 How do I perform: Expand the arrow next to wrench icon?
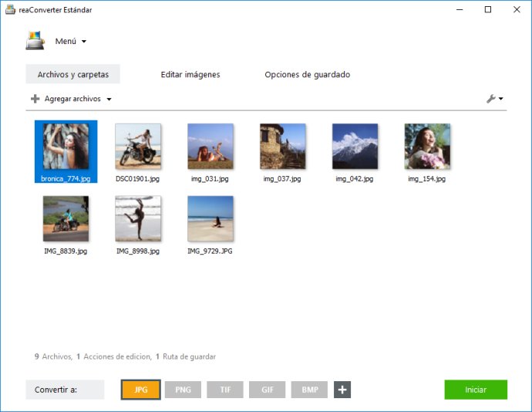[501, 99]
